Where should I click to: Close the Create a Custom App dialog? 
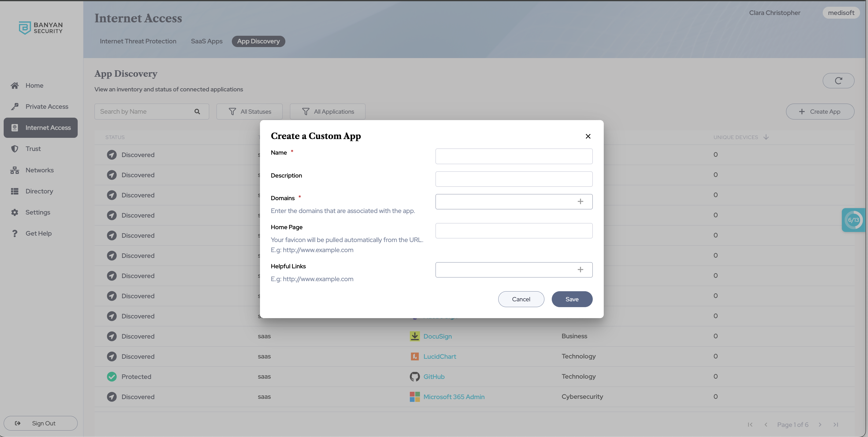pyautogui.click(x=588, y=136)
